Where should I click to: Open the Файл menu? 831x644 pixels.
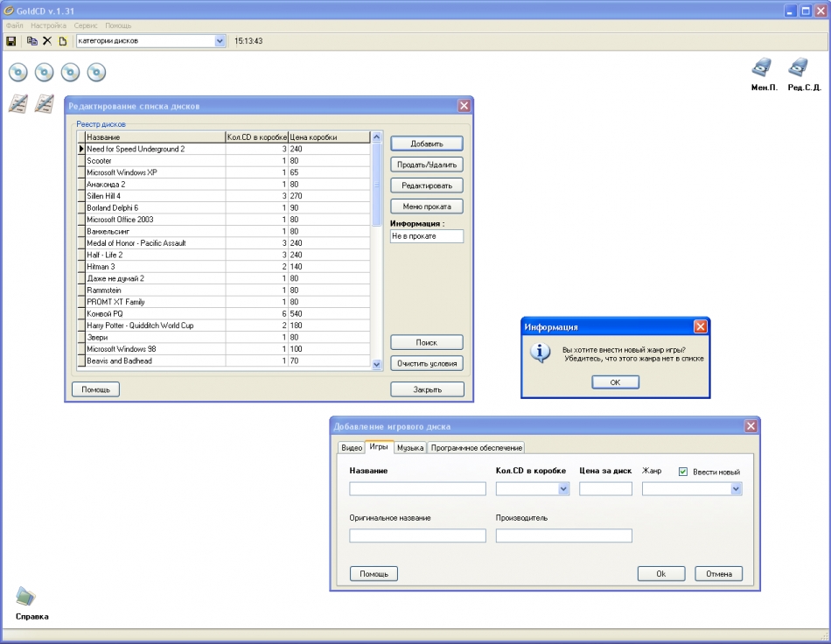click(x=15, y=25)
